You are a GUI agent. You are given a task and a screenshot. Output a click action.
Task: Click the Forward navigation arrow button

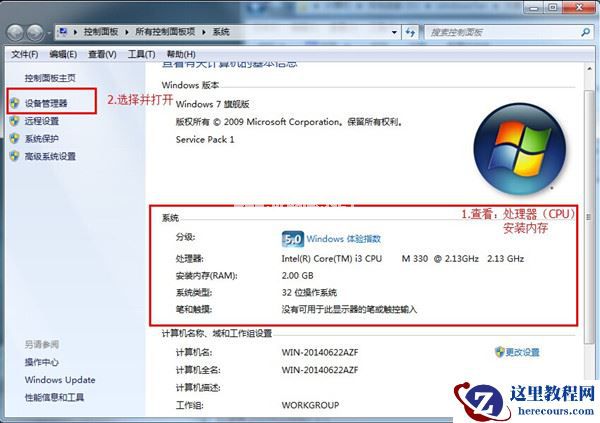35,33
